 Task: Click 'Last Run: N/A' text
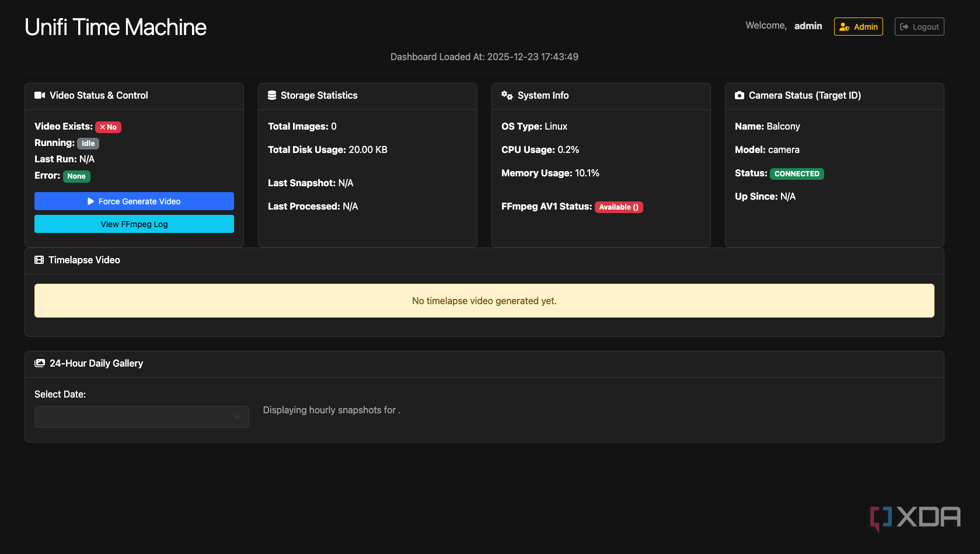(x=64, y=159)
